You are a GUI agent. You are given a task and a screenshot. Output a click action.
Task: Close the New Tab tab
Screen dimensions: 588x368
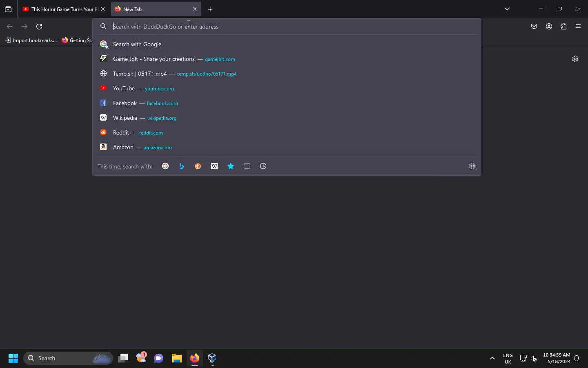(195, 9)
